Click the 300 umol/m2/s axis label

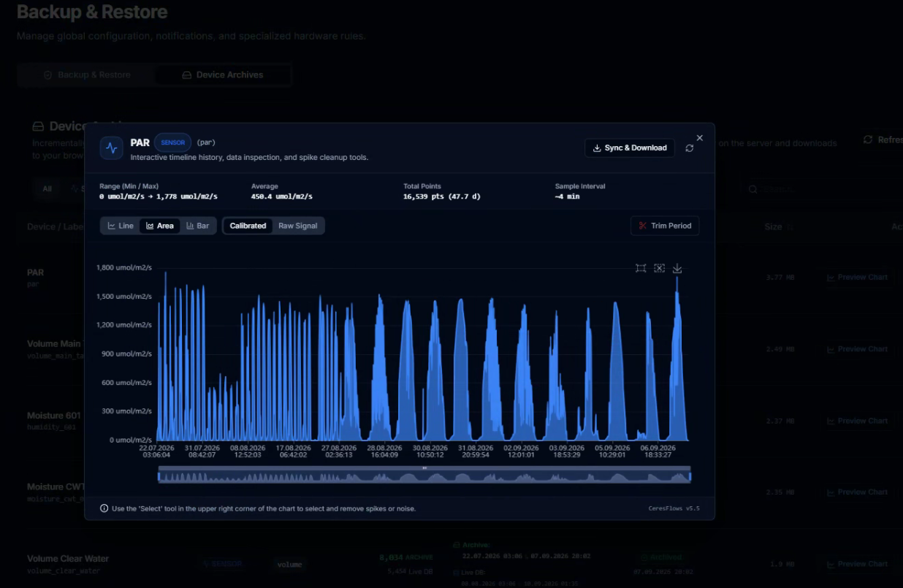coord(127,411)
